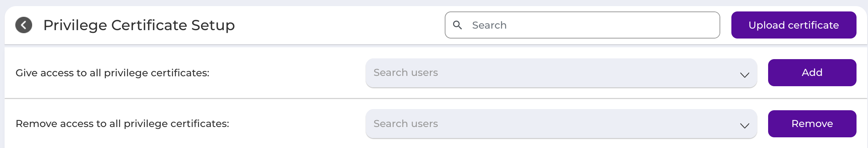Focus the top Search input field
The image size is (868, 148).
coord(582,25)
